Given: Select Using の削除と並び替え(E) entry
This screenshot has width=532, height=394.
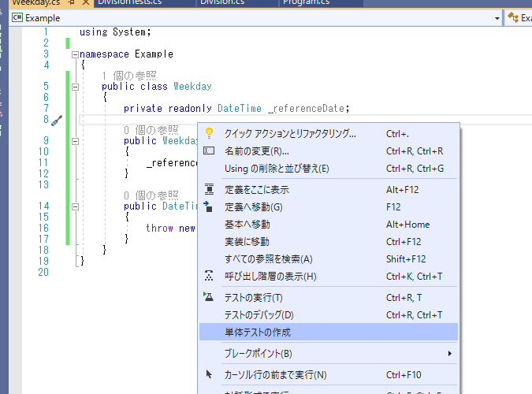Looking at the screenshot, I should pyautogui.click(x=329, y=169).
